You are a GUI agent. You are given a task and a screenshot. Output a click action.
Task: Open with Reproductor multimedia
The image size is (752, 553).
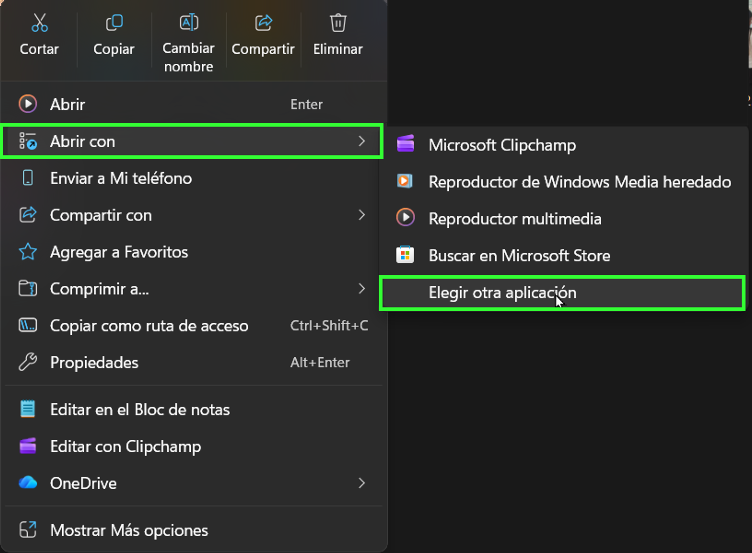click(x=564, y=218)
